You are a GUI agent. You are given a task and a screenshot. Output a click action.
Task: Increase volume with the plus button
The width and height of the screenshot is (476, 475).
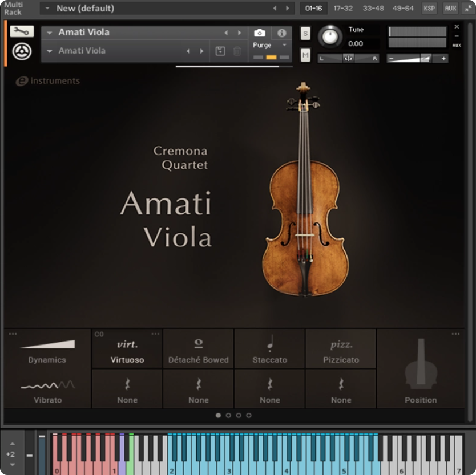(443, 59)
